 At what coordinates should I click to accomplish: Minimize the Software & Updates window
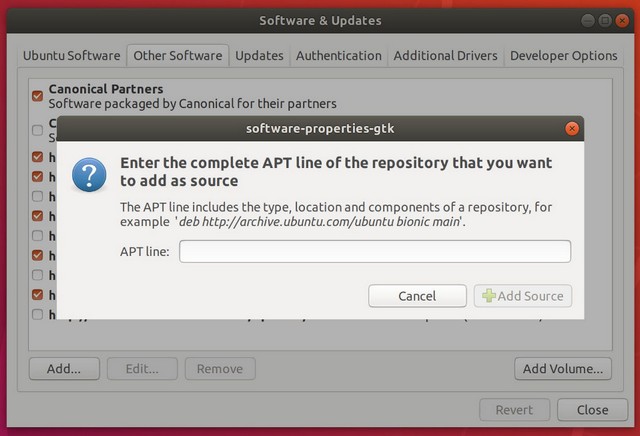tap(588, 20)
